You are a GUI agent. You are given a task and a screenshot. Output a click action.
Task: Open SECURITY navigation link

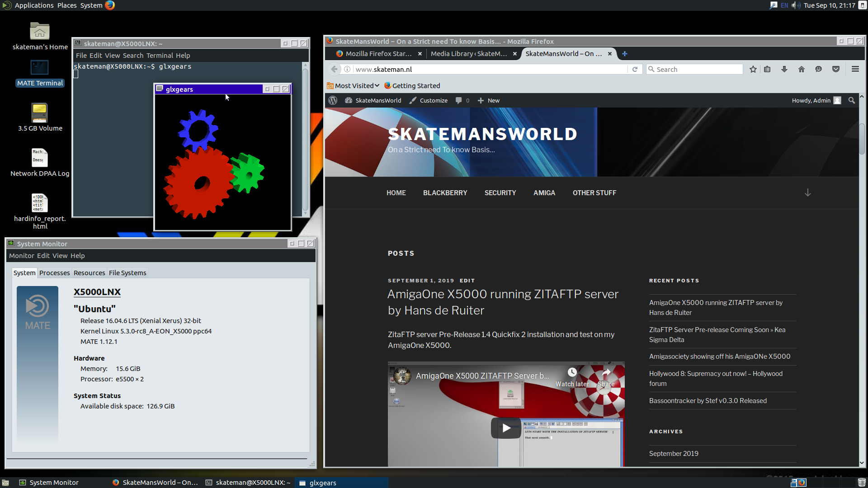500,193
